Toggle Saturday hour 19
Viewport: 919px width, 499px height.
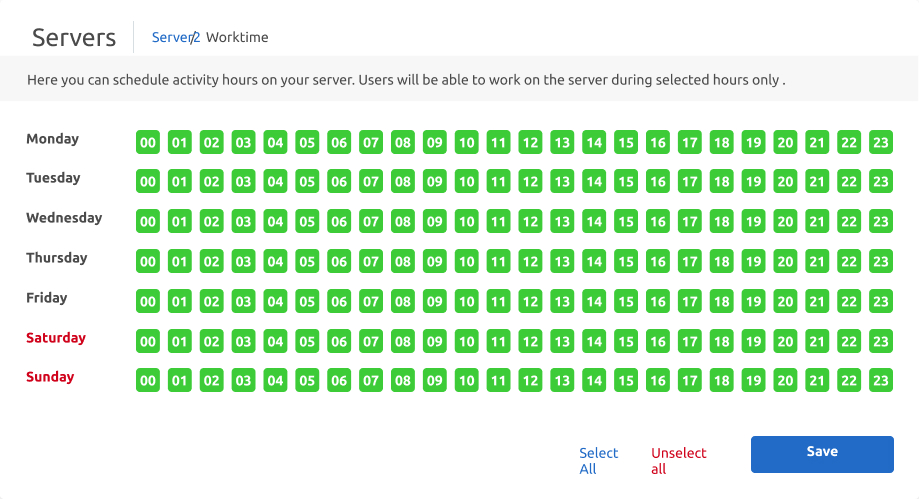[x=753, y=341]
